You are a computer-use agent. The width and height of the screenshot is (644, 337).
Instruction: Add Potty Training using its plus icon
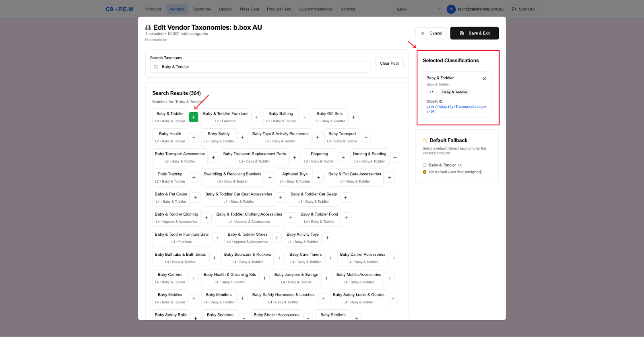tap(194, 177)
